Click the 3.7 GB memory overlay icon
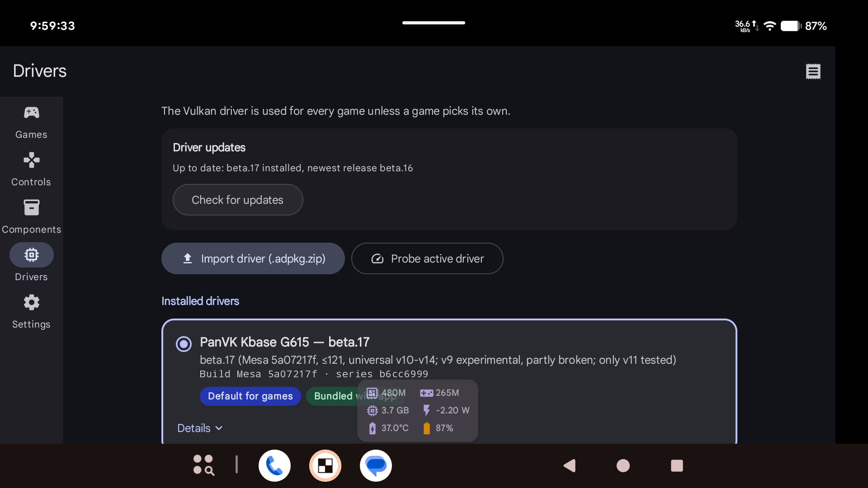868x488 pixels. click(372, 410)
